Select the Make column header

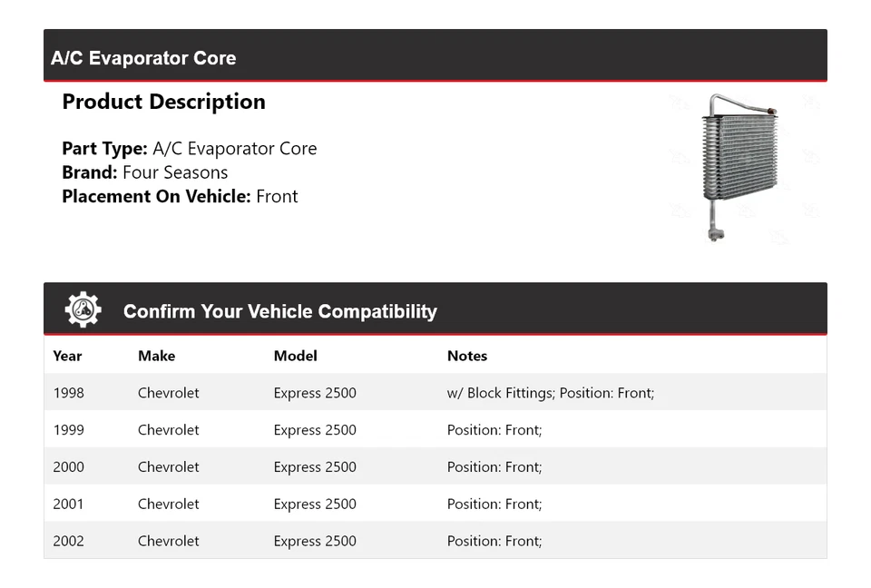(x=156, y=356)
